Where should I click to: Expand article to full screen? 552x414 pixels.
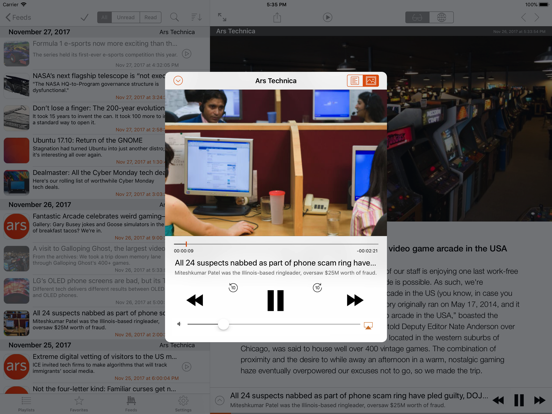pyautogui.click(x=222, y=17)
